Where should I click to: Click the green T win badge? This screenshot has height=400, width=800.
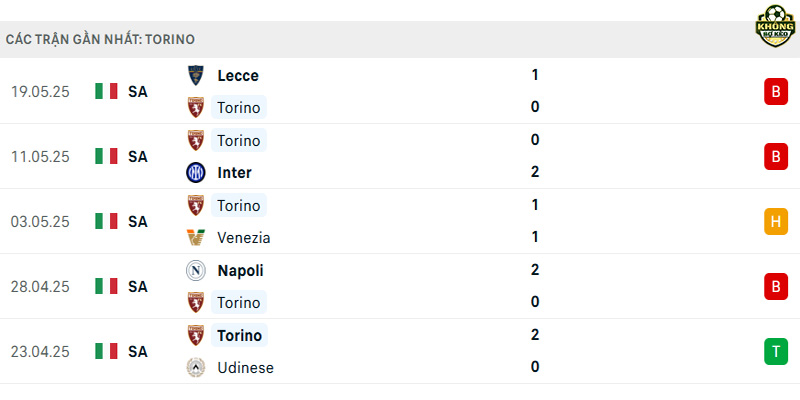(776, 352)
